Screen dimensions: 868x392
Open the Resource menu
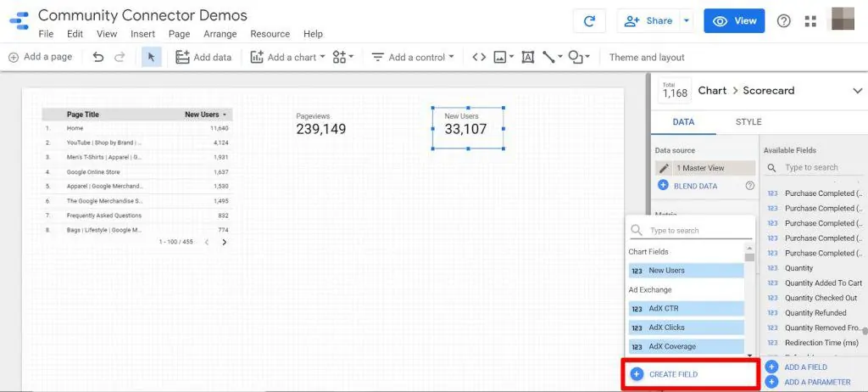(270, 34)
